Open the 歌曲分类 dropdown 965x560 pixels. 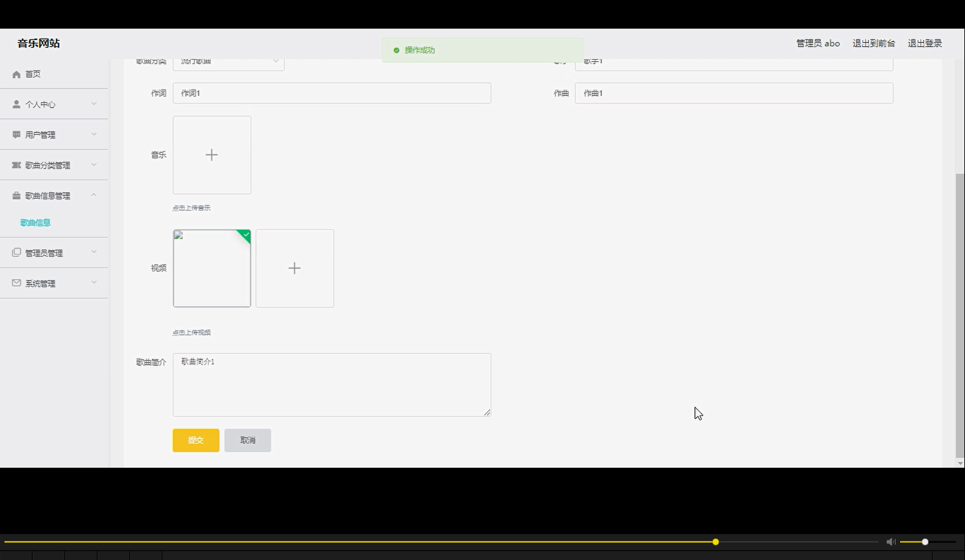(229, 62)
